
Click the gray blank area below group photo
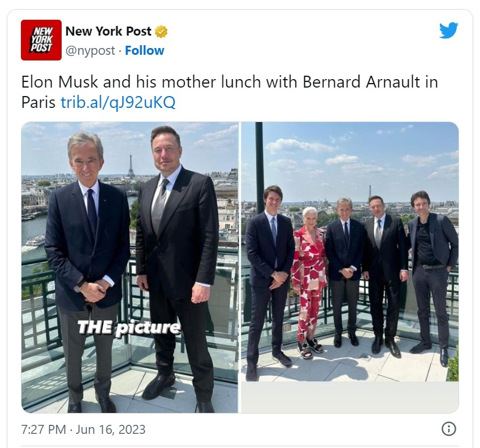point(350,397)
